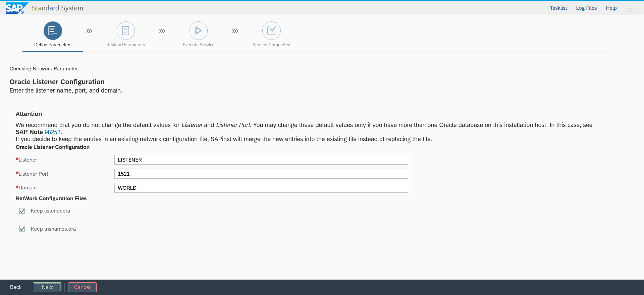Select the Service Completed step icon
This screenshot has height=295, width=644.
click(271, 31)
